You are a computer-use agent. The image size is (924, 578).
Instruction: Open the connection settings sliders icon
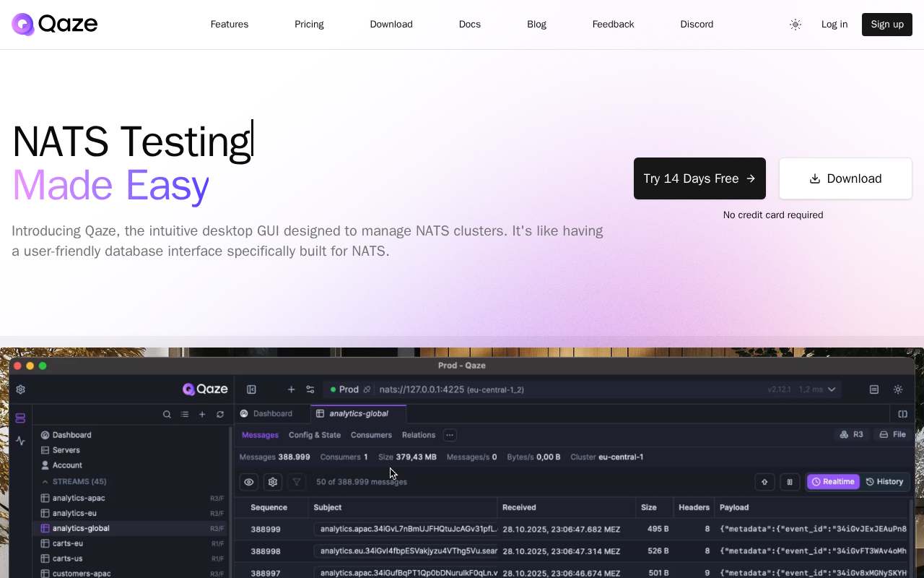(x=310, y=389)
